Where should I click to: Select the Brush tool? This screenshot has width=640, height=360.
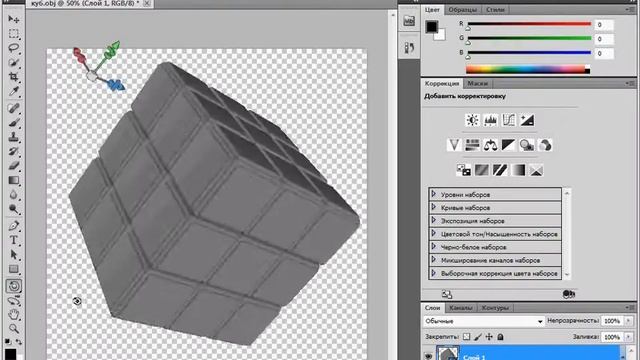pos(13,122)
